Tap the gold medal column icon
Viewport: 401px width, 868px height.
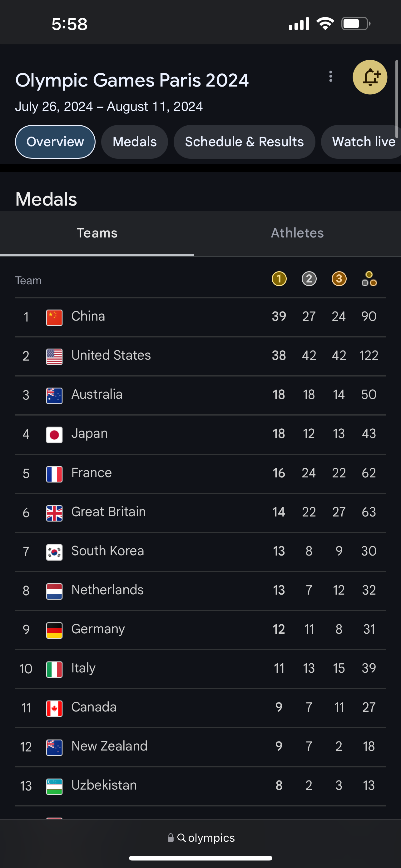click(279, 279)
